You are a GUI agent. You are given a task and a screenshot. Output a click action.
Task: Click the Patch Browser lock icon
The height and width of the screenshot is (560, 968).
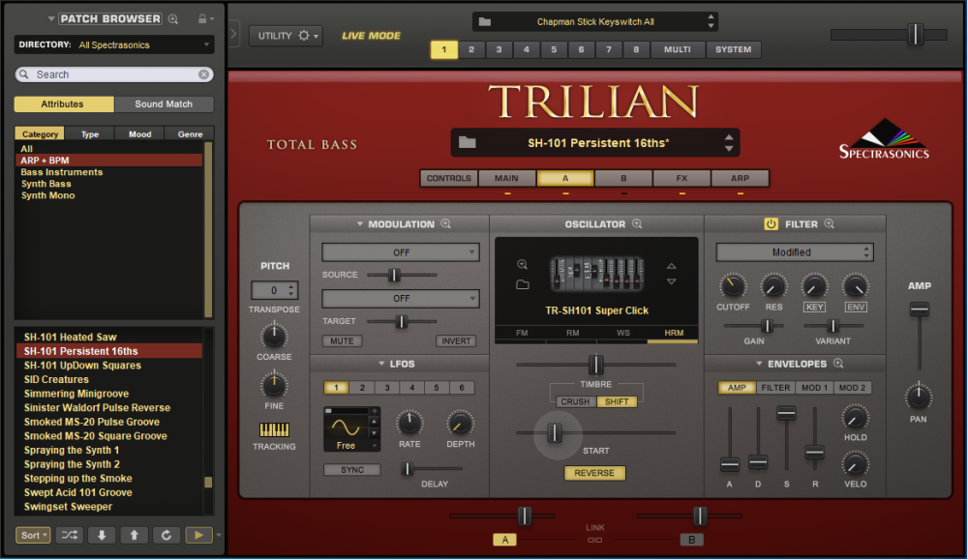[x=202, y=18]
